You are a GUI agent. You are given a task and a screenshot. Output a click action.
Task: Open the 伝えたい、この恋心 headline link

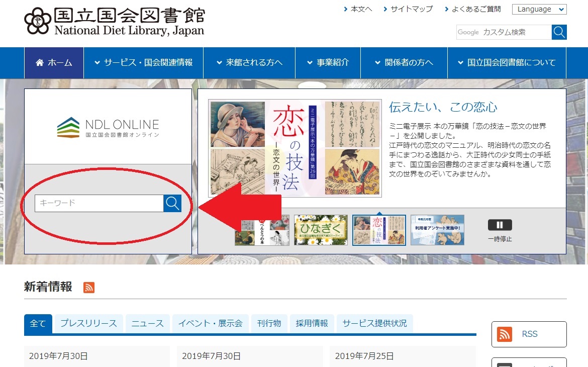pyautogui.click(x=443, y=107)
